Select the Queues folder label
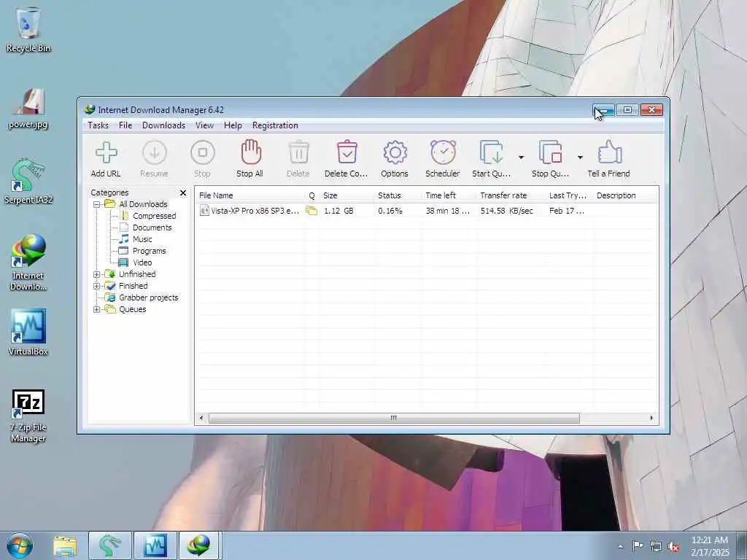This screenshot has height=560, width=747. 133,309
